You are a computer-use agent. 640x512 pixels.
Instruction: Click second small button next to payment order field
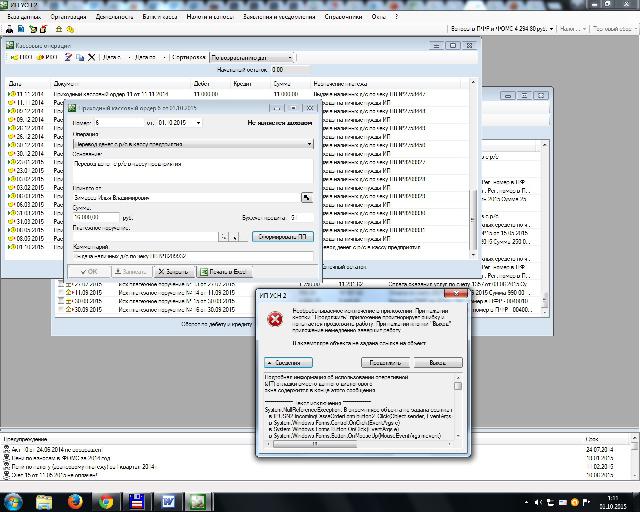(x=234, y=237)
